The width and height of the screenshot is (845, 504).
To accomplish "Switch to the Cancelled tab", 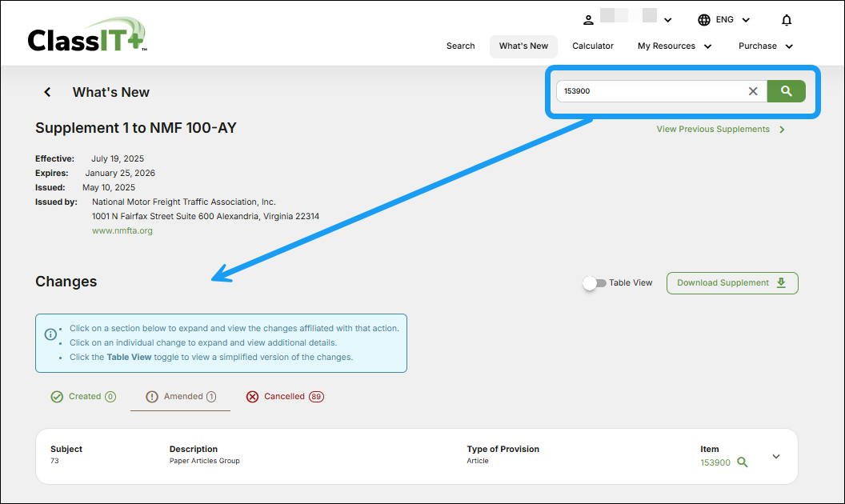I will [x=285, y=397].
